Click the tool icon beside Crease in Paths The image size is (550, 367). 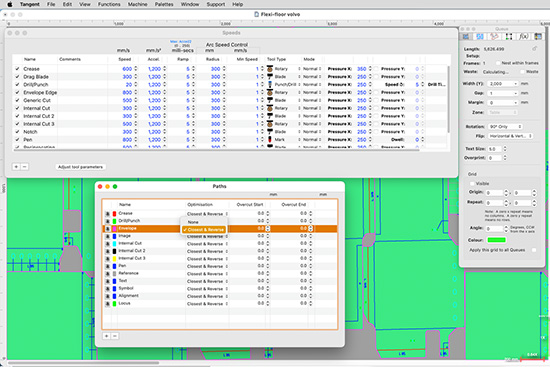[x=107, y=214]
